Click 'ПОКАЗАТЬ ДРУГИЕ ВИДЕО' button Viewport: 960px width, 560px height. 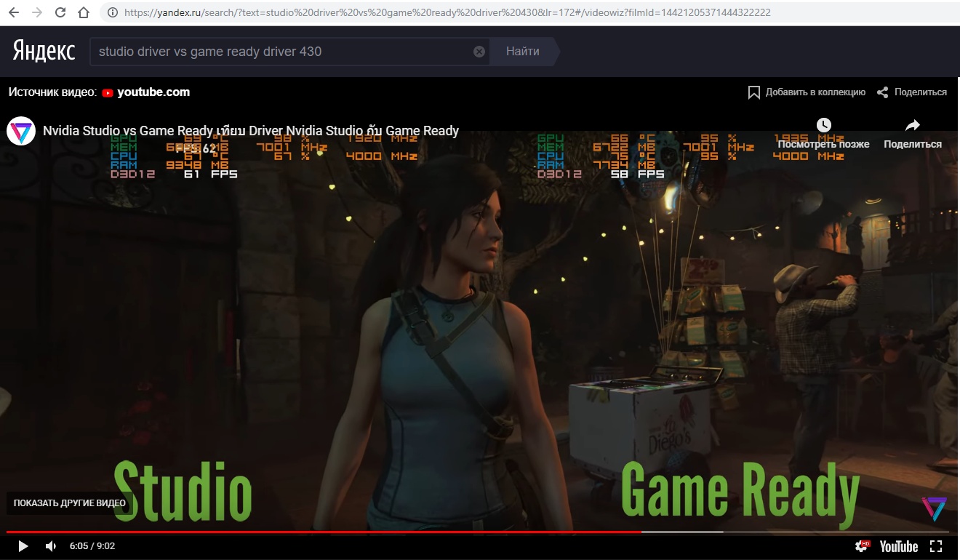click(x=70, y=503)
